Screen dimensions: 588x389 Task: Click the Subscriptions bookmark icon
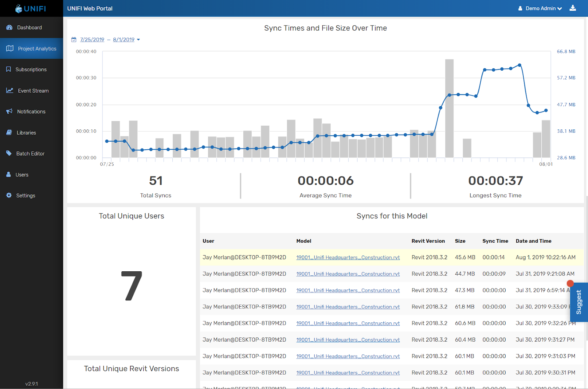8,69
